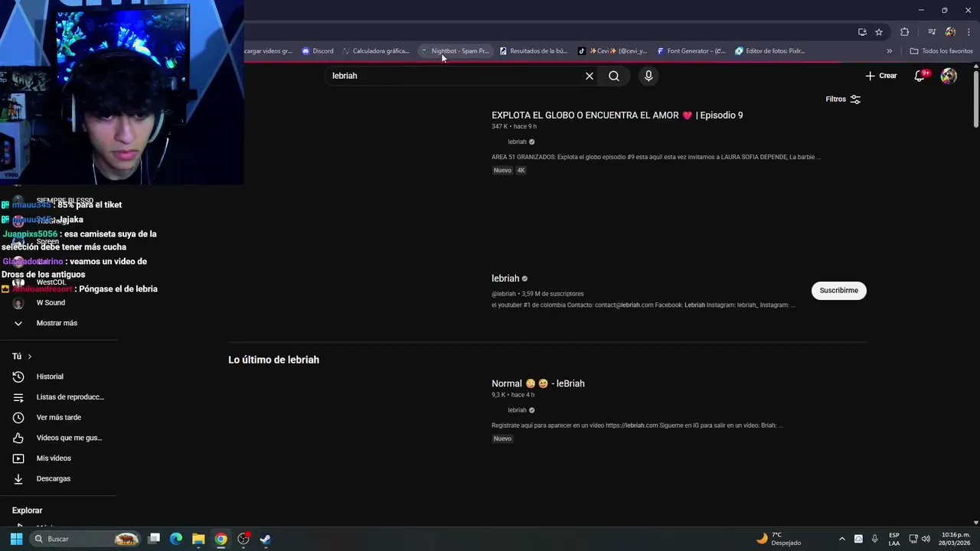This screenshot has height=551, width=980.
Task: Open OBS Studio from taskbar
Action: pos(243,539)
